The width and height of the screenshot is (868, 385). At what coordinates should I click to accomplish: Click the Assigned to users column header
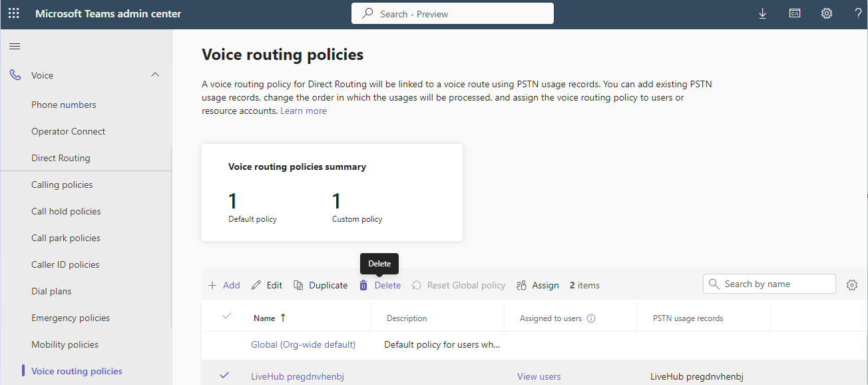550,318
